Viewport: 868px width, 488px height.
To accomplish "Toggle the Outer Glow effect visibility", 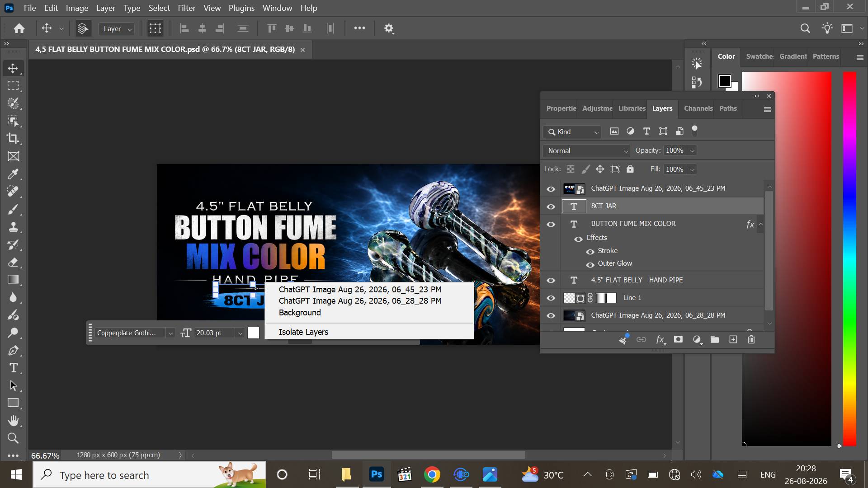I will (590, 264).
